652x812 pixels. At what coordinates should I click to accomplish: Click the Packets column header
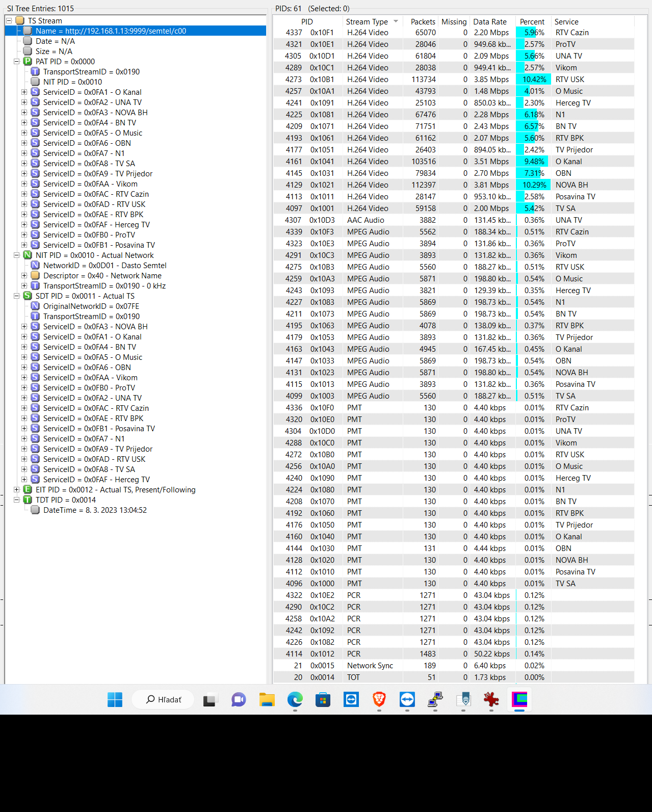[x=423, y=22]
